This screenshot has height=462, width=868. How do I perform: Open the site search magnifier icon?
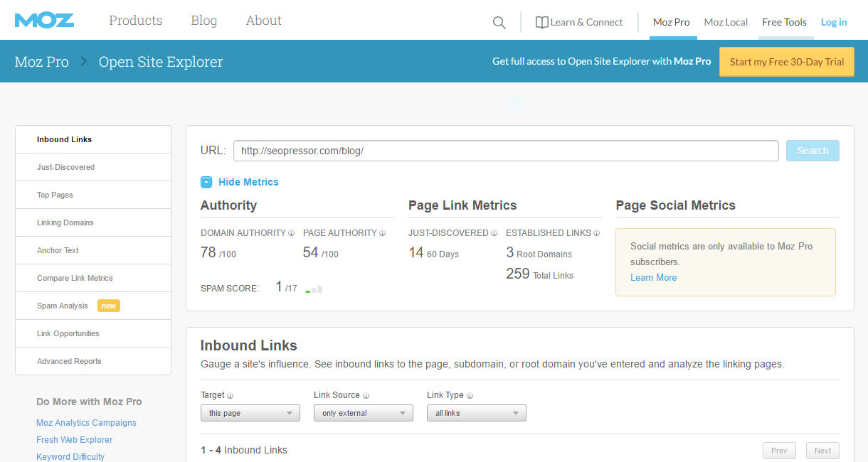coord(499,22)
